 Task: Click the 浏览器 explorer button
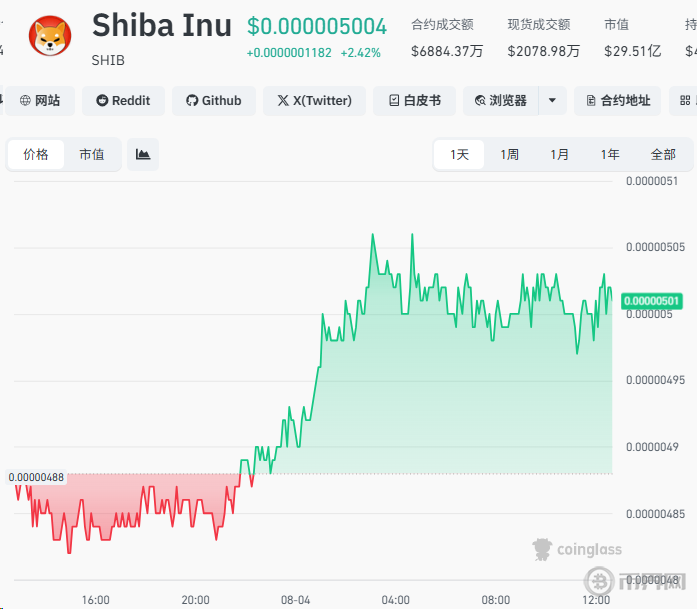tap(501, 101)
